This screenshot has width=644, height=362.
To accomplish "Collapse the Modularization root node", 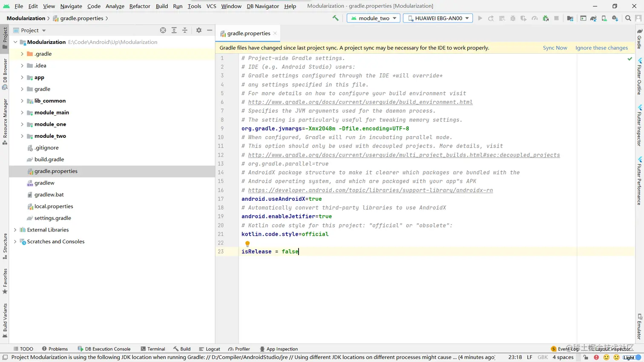I will 15,42.
